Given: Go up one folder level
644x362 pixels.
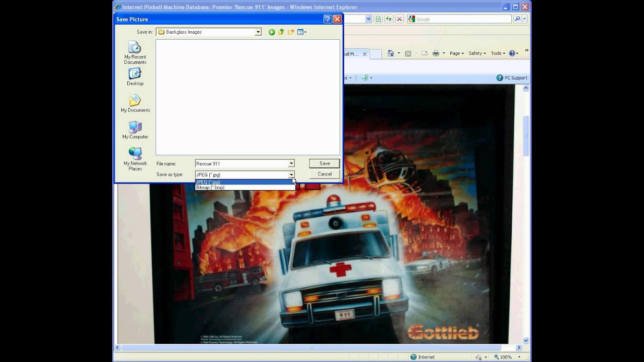Looking at the screenshot, I should pos(281,32).
